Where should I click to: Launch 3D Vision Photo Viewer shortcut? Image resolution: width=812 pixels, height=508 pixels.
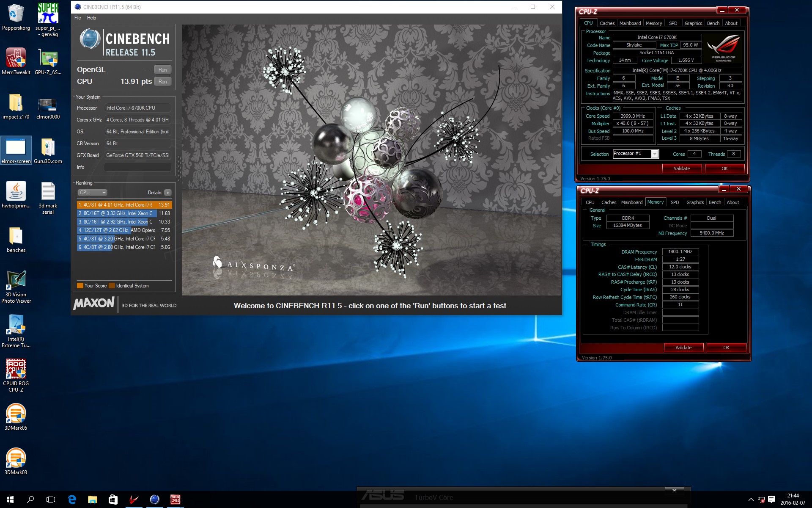(16, 287)
